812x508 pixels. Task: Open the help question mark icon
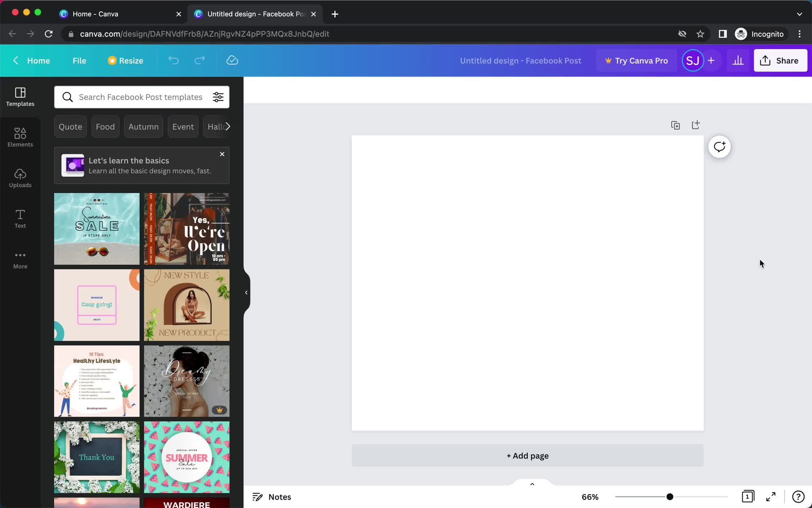798,497
